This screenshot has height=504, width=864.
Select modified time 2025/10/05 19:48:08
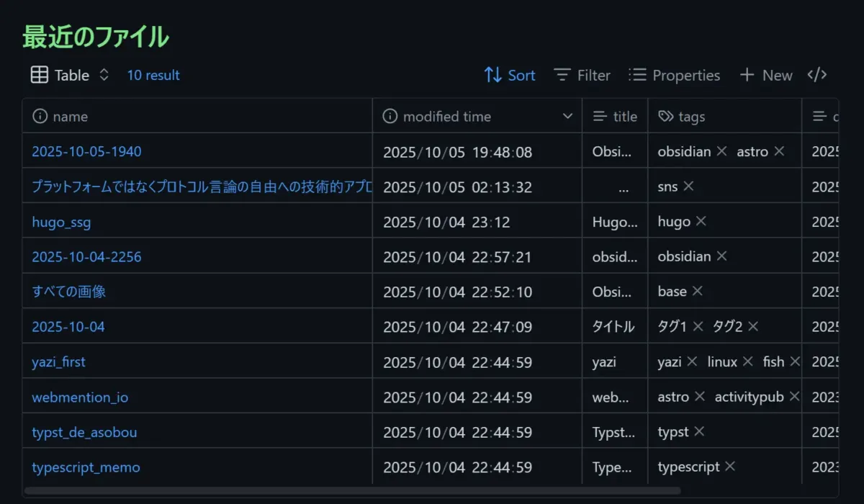click(458, 152)
